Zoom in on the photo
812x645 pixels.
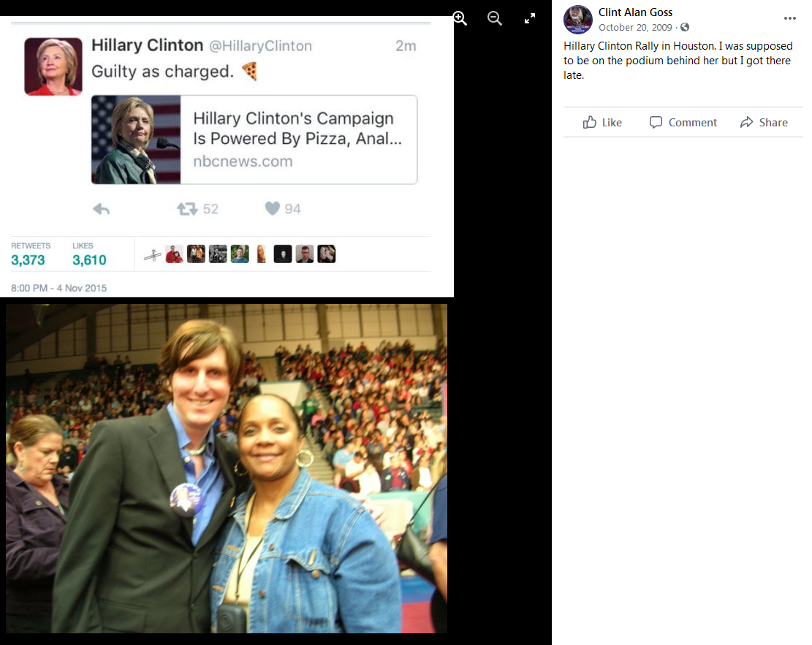(x=460, y=19)
